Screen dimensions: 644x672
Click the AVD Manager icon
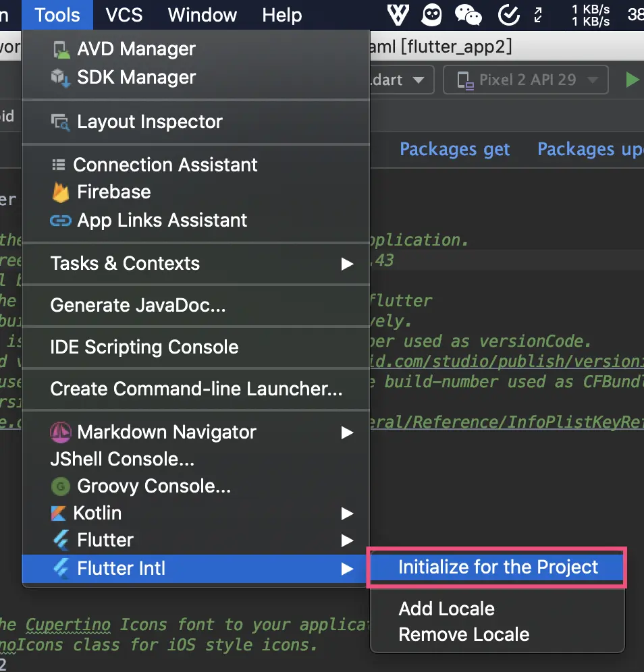(x=61, y=50)
